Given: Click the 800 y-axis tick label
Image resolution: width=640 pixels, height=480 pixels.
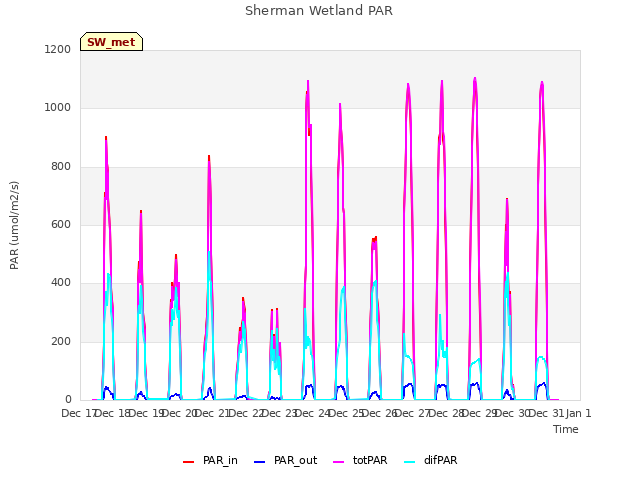Looking at the screenshot, I should click(x=61, y=167).
